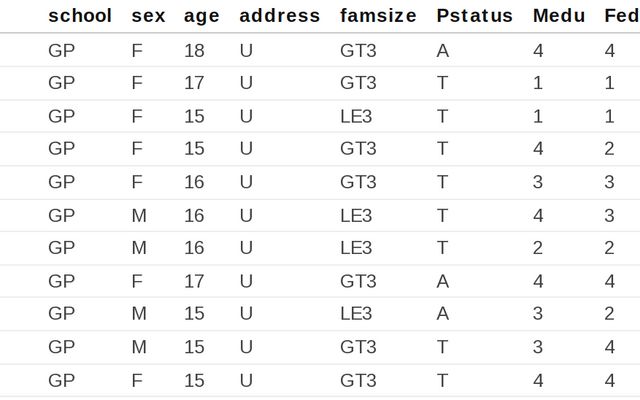Click the first M in sex column
The height and width of the screenshot is (400, 640).
pyautogui.click(x=139, y=215)
